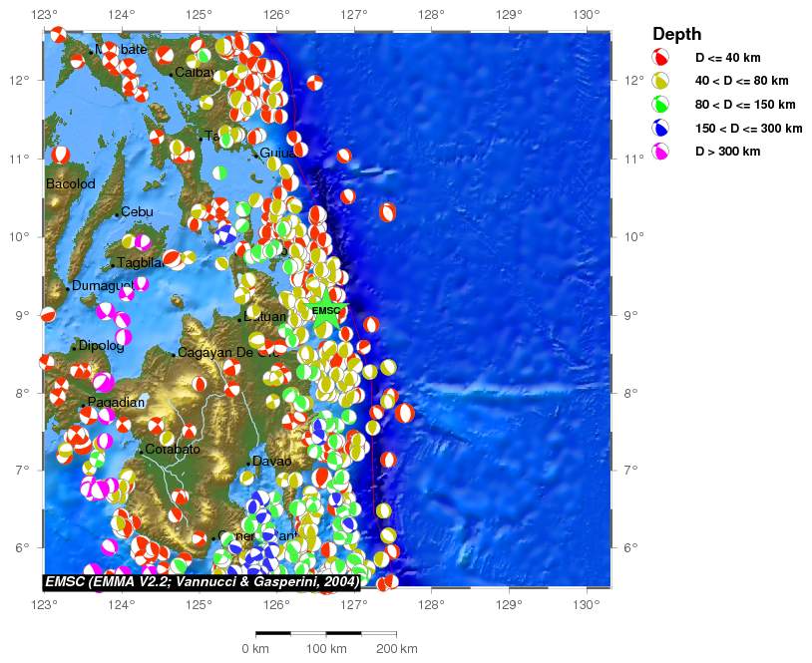The height and width of the screenshot is (663, 812).
Task: Click the city dot beside the Cebu label
Action: coord(117,214)
